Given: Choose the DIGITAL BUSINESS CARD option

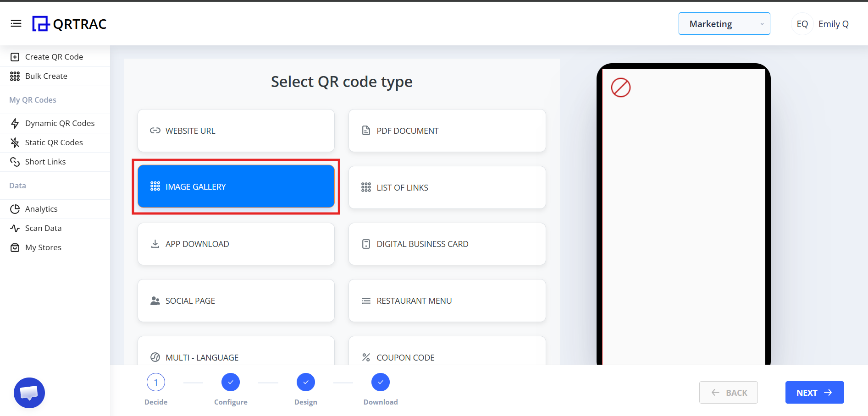Looking at the screenshot, I should pyautogui.click(x=447, y=244).
